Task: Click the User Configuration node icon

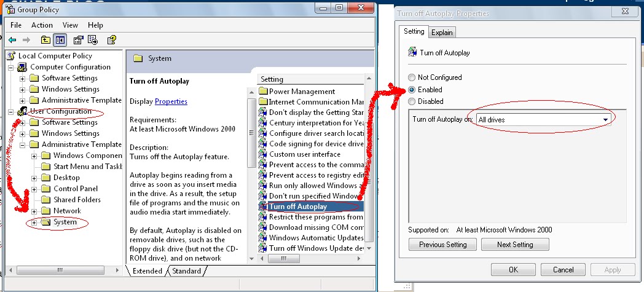Action: tap(22, 111)
